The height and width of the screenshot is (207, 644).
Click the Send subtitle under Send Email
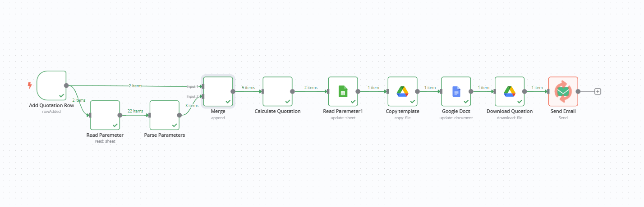point(563,118)
